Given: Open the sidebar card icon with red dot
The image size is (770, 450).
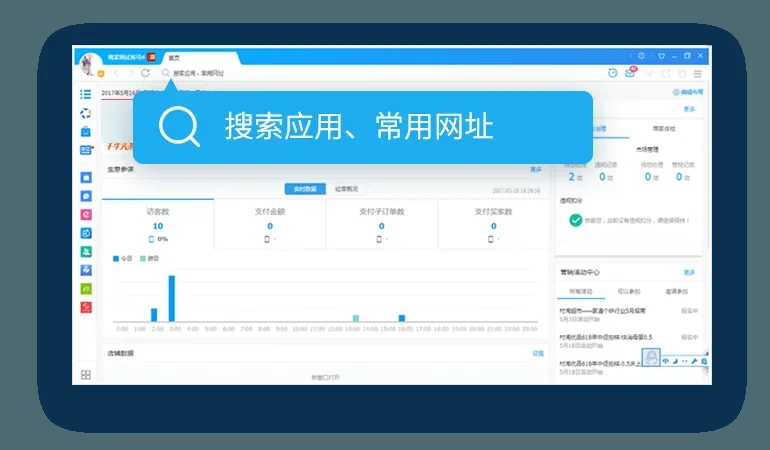Looking at the screenshot, I should pos(86,150).
